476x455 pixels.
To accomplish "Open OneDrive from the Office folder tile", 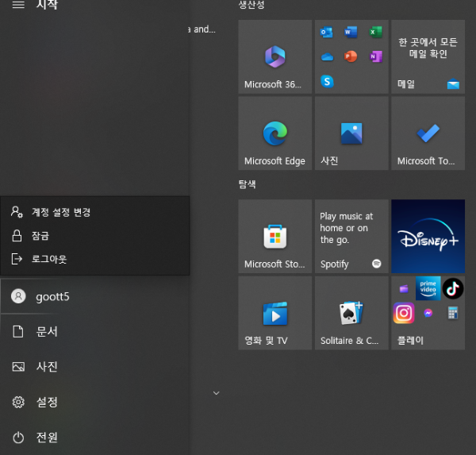I will click(x=327, y=57).
